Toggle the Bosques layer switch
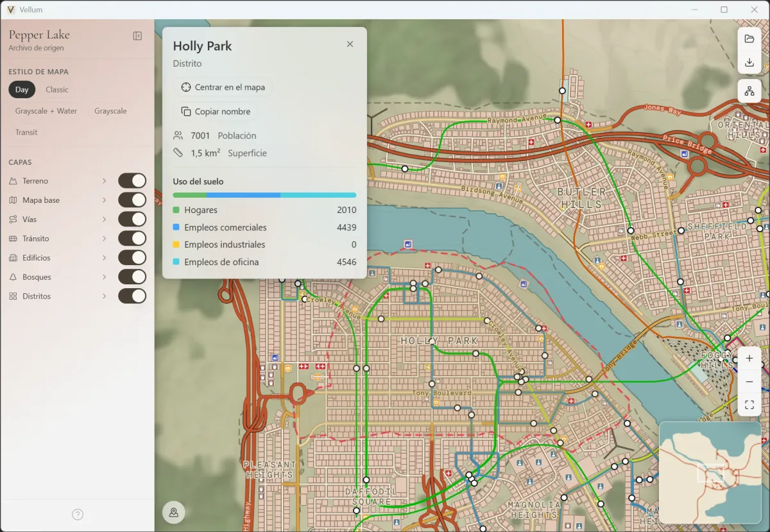This screenshot has height=532, width=770. pos(132,277)
